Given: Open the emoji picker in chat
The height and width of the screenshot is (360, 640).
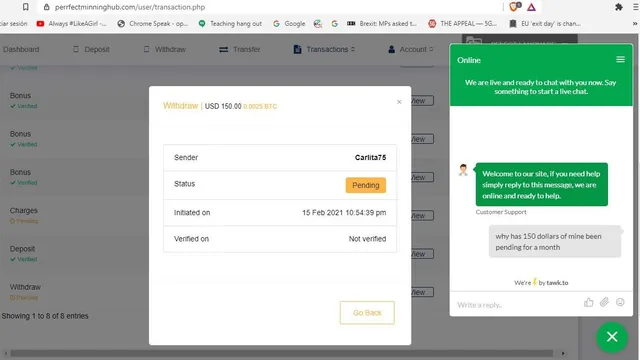Looking at the screenshot, I should 620,302.
